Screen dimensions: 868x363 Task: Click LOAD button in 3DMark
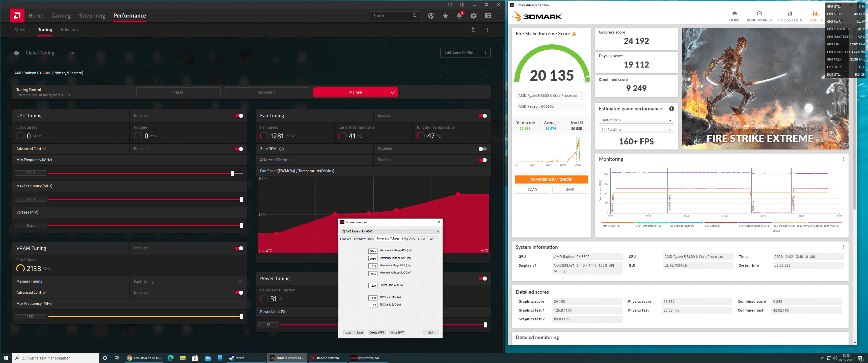point(532,190)
